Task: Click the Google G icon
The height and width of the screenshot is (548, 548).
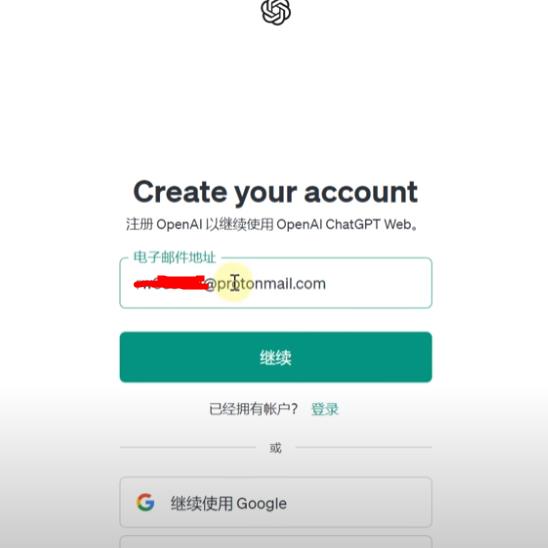Action: pos(145,502)
